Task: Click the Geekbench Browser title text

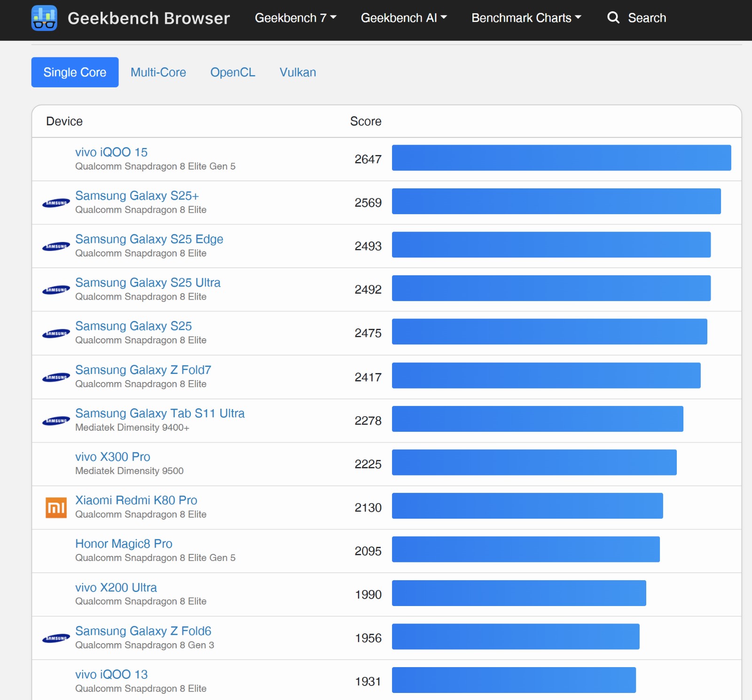Action: coord(149,18)
